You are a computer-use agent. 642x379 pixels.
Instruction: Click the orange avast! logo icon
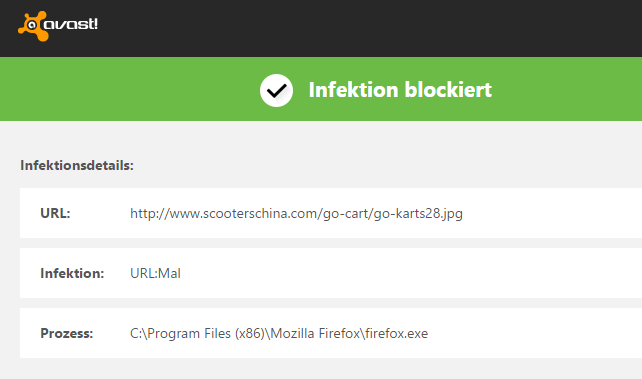pyautogui.click(x=32, y=26)
